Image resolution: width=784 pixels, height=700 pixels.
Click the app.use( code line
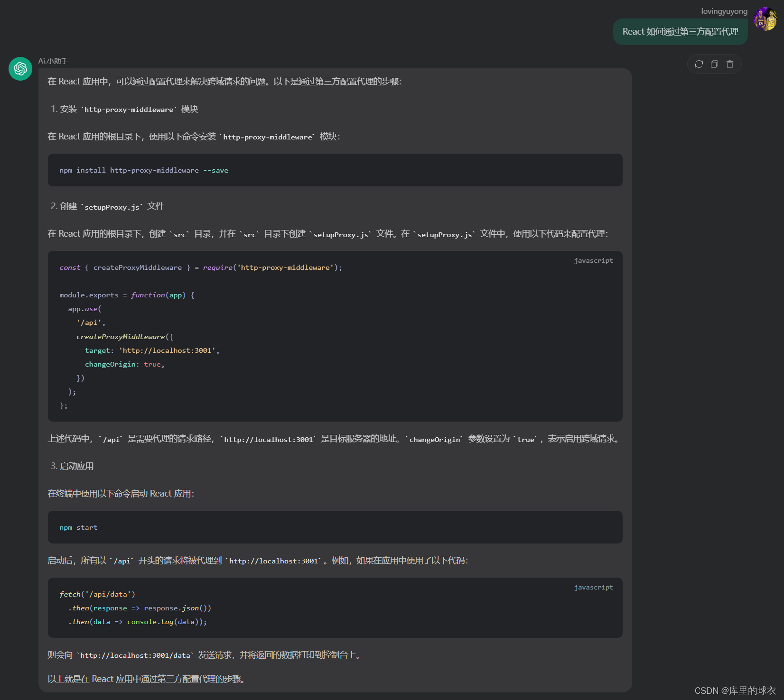pos(84,309)
